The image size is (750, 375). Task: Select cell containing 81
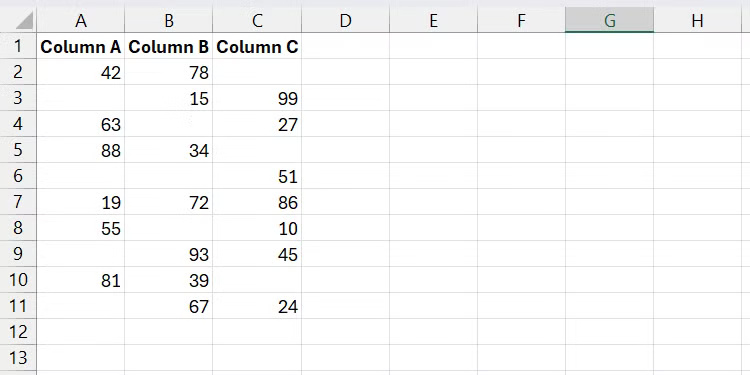coord(81,280)
